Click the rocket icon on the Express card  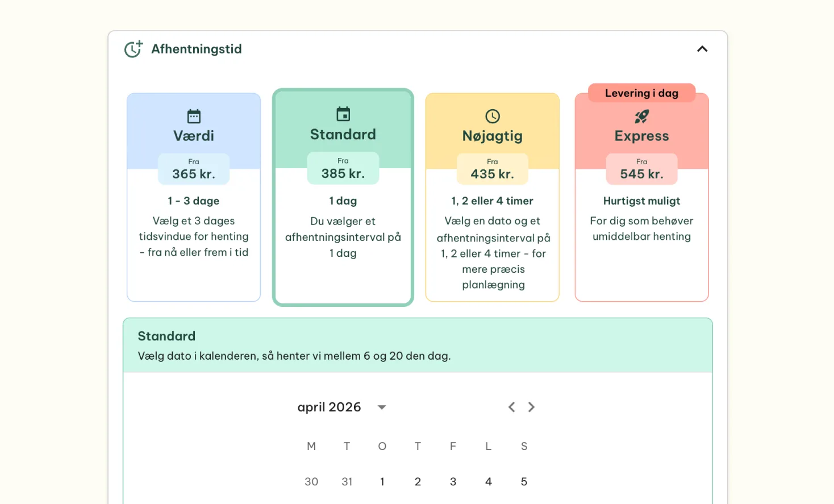click(x=641, y=116)
